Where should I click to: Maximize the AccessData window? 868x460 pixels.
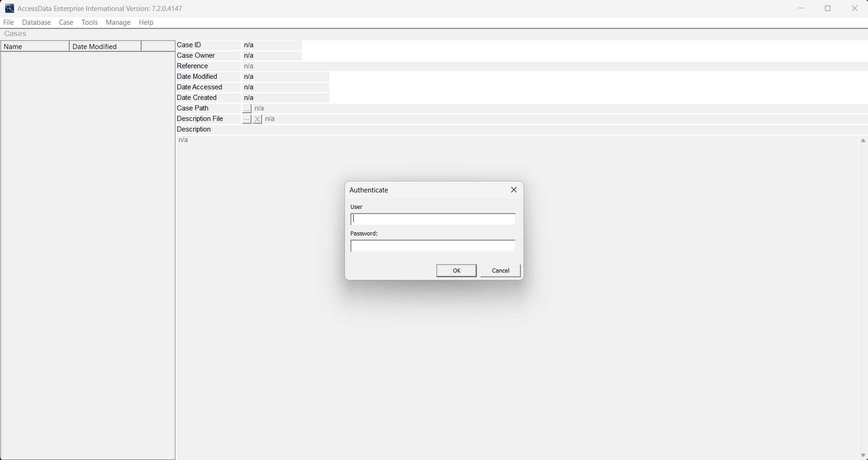pyautogui.click(x=828, y=8)
